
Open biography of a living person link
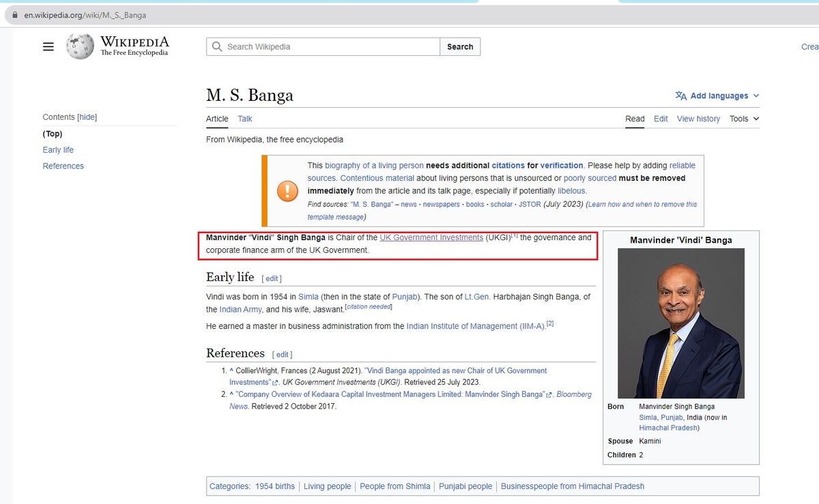pyautogui.click(x=374, y=166)
